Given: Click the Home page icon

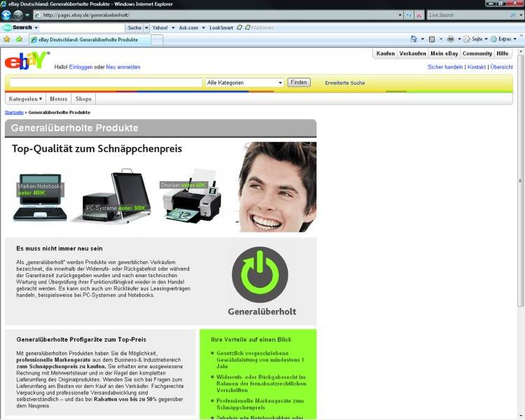Looking at the screenshot, I should [x=414, y=39].
